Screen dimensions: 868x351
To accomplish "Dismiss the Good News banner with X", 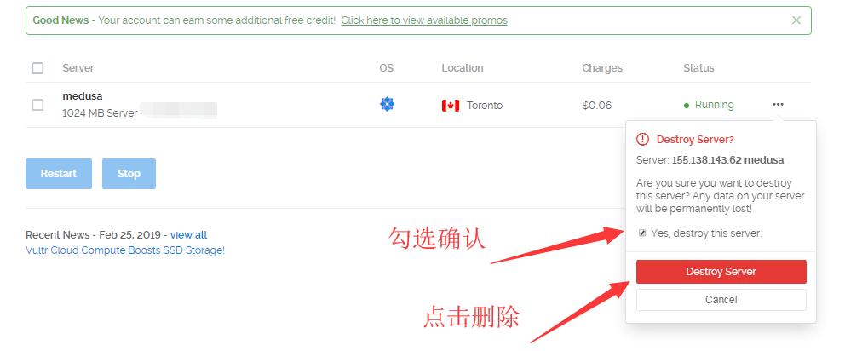I will tap(796, 20).
